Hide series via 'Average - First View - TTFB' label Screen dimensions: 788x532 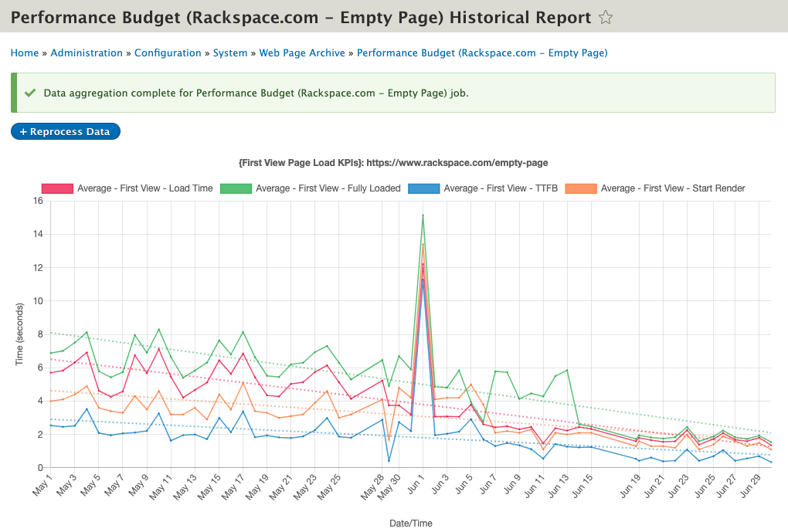(x=501, y=188)
